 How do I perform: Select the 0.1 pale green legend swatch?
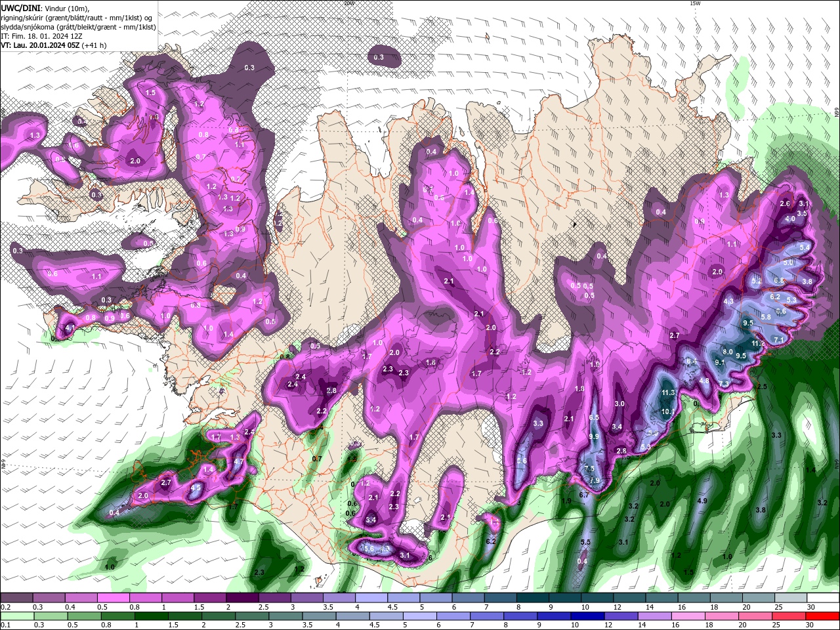pyautogui.click(x=18, y=616)
